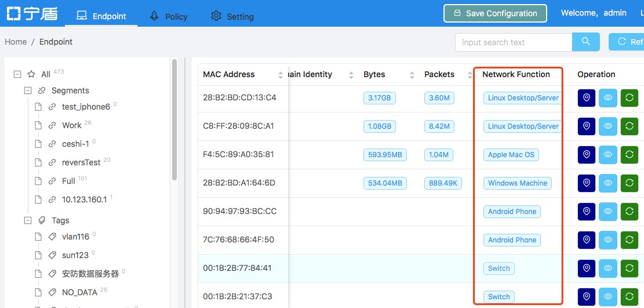Click link icon beside reversTest segment

pos(52,162)
